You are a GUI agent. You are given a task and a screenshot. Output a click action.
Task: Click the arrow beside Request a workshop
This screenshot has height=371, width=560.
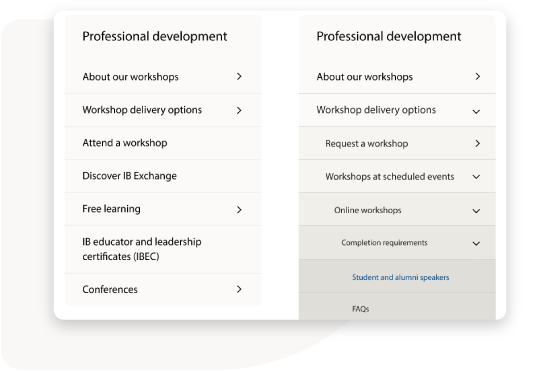click(x=478, y=144)
